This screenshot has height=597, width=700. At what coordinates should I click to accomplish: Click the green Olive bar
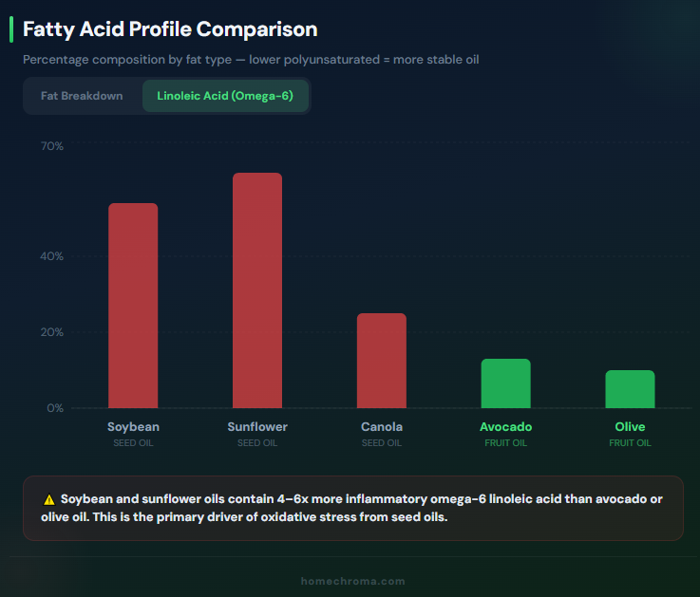click(x=630, y=389)
